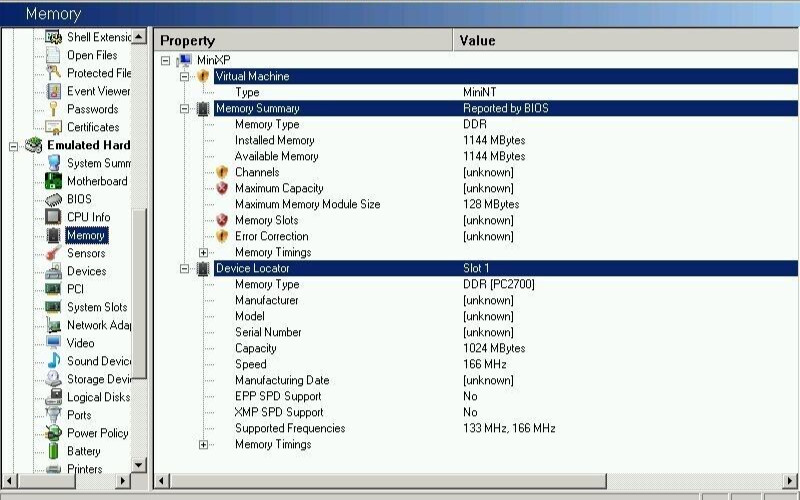Viewport: 800px width, 500px height.
Task: Click the Memory Summary chip icon
Action: 203,108
